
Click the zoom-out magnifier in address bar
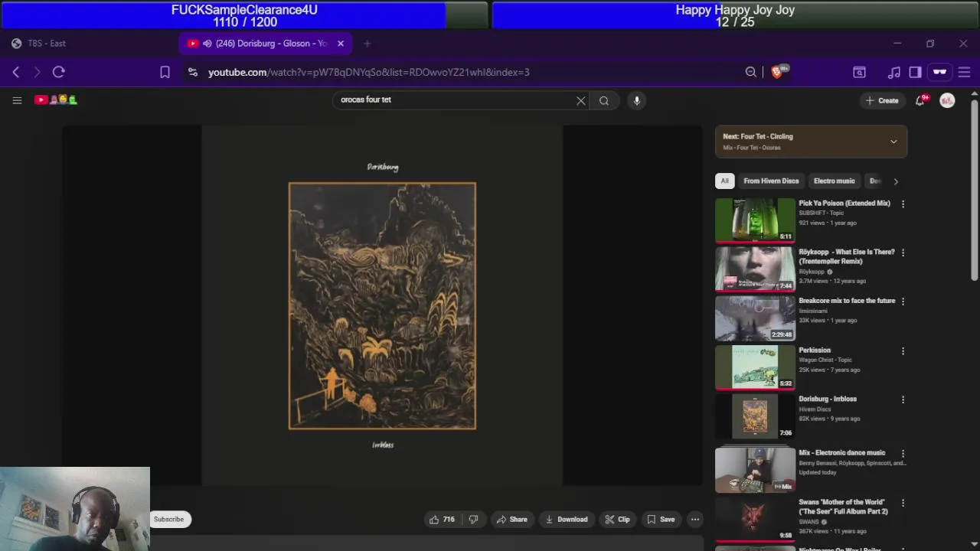coord(751,72)
